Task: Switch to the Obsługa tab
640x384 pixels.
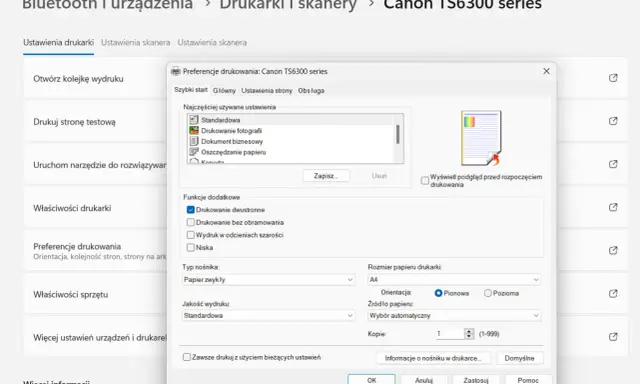Action: click(311, 91)
